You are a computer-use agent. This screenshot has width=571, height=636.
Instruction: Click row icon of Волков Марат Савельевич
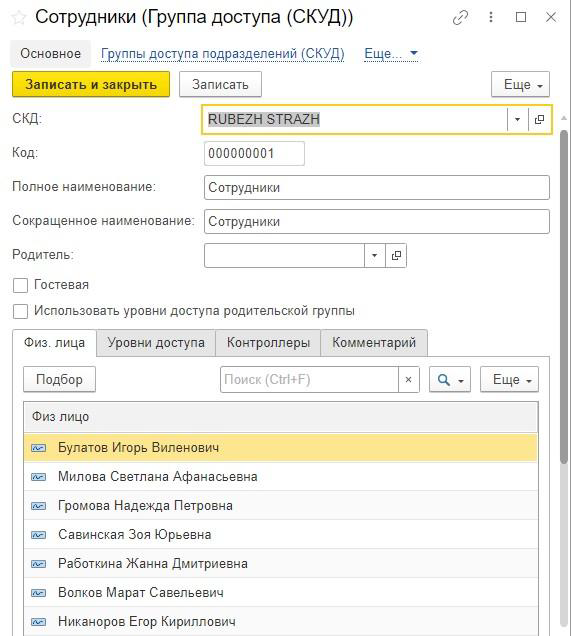[39, 593]
